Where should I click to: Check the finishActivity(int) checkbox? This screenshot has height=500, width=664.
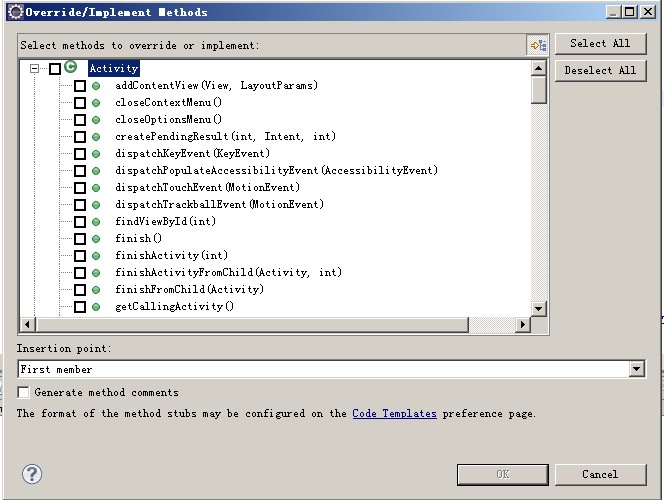(x=80, y=256)
